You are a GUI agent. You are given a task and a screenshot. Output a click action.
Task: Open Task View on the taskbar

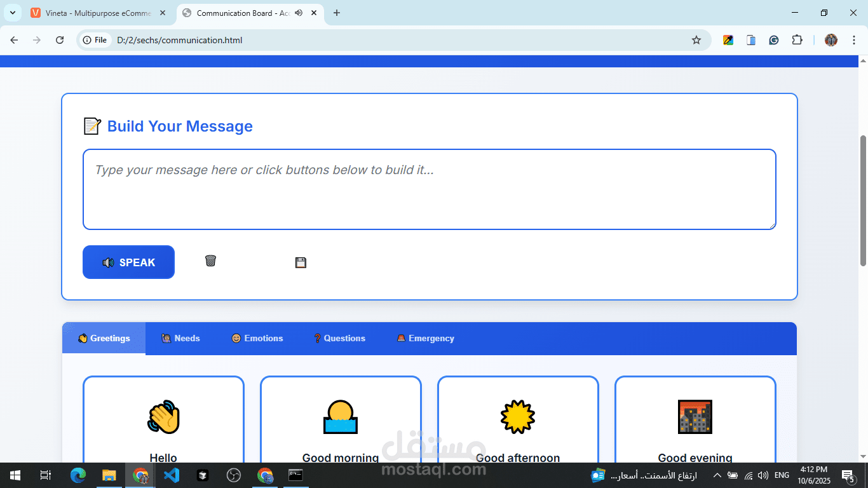pos(46,475)
